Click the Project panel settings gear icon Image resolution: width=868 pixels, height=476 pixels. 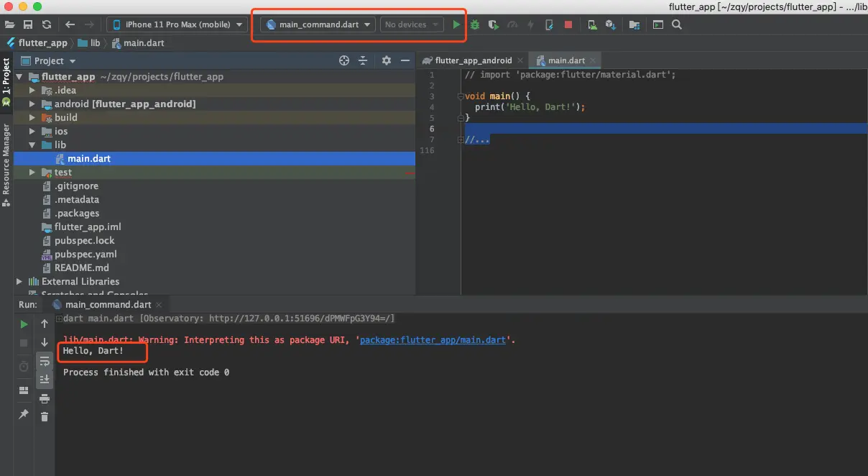coord(387,60)
